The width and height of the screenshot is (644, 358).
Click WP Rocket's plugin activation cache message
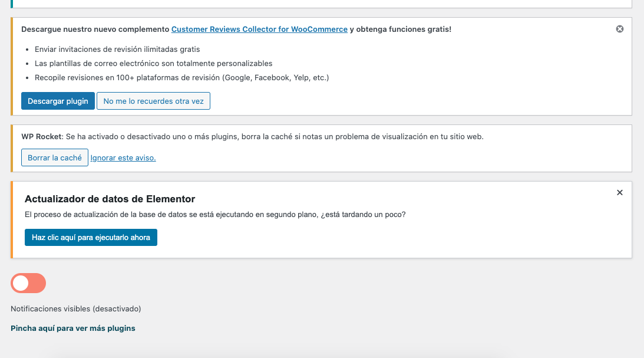pos(275,136)
